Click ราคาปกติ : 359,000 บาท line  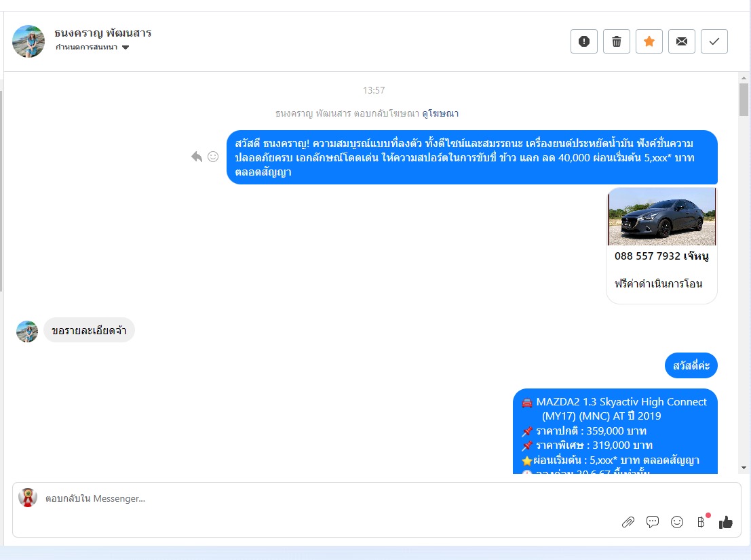pyautogui.click(x=591, y=431)
